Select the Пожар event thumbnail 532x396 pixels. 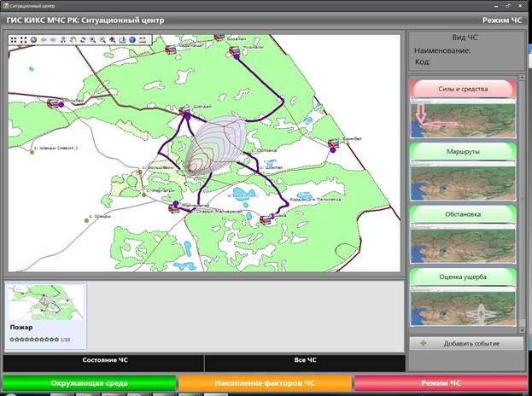pos(45,303)
